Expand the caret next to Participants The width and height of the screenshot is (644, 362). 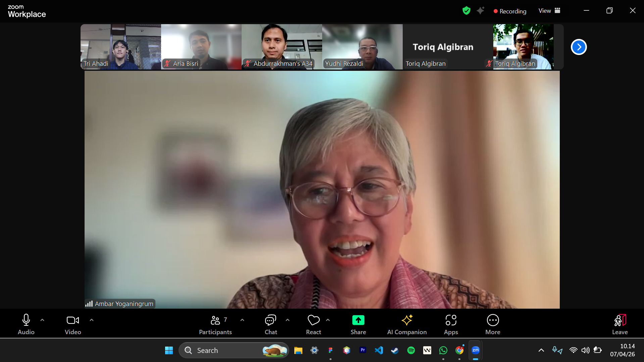(242, 320)
